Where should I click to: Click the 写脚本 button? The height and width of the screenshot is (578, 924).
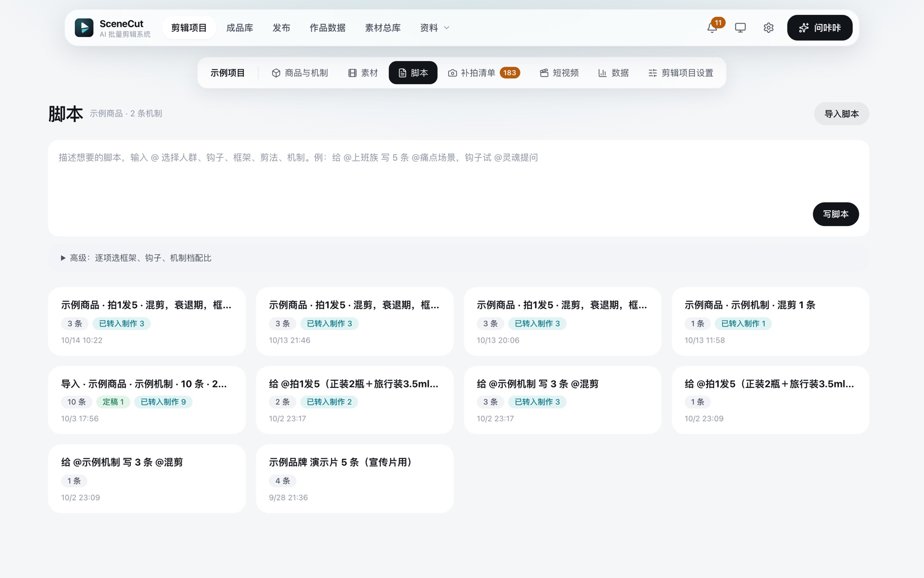836,214
